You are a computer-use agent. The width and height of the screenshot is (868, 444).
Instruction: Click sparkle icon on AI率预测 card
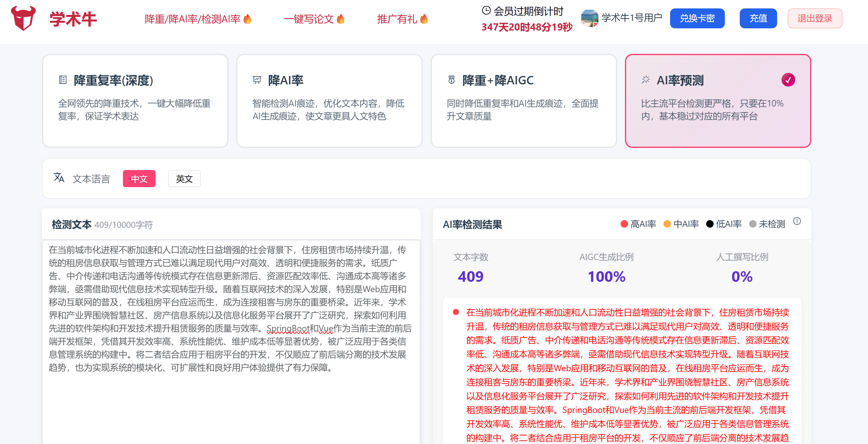click(x=645, y=80)
